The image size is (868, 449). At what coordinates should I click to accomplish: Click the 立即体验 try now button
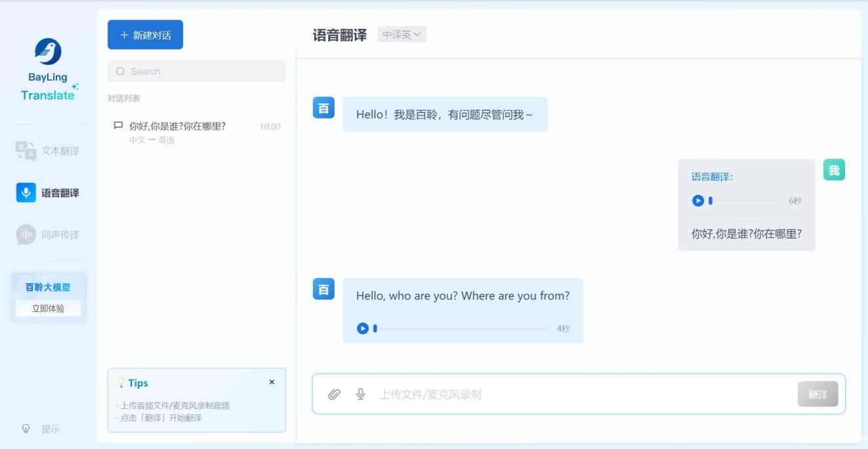48,308
